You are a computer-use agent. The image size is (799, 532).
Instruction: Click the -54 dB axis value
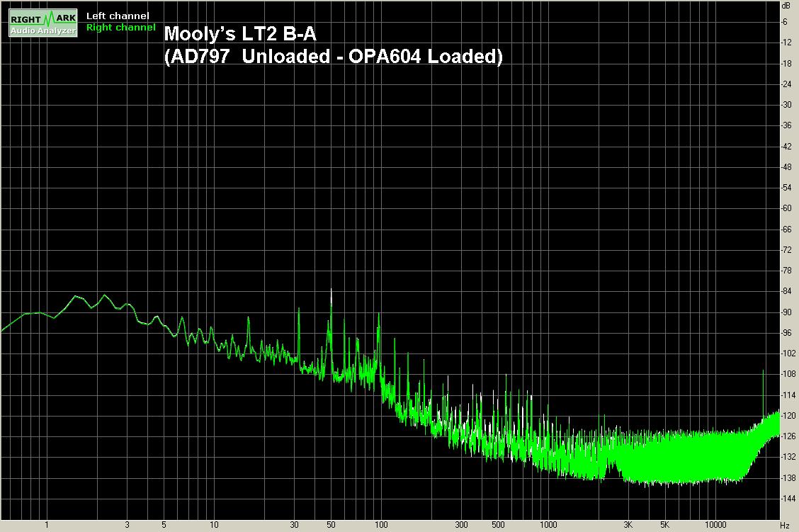(786, 188)
